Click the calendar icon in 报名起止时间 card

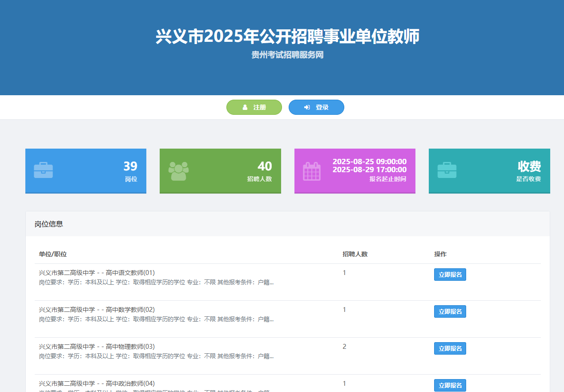[x=312, y=171]
